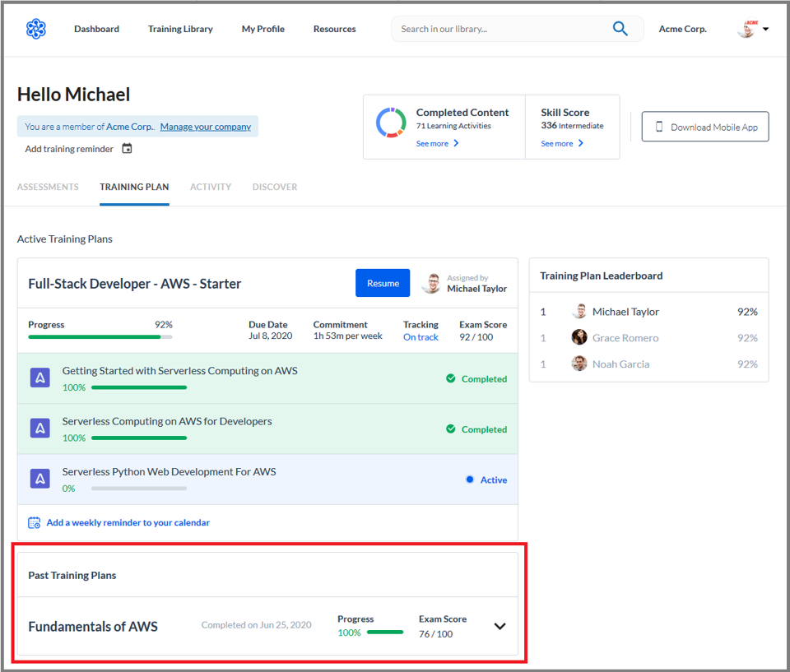The height and width of the screenshot is (672, 790).
Task: Click Add training reminder
Action: (x=69, y=149)
